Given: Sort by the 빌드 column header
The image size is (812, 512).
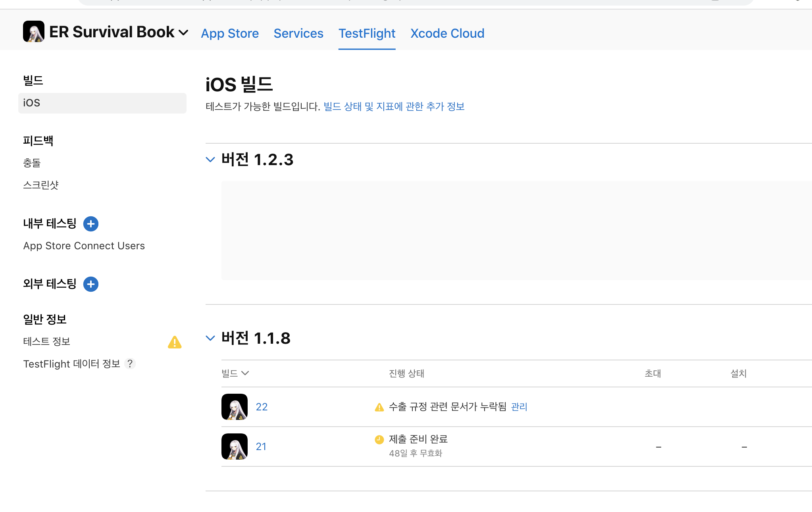Looking at the screenshot, I should pyautogui.click(x=235, y=373).
